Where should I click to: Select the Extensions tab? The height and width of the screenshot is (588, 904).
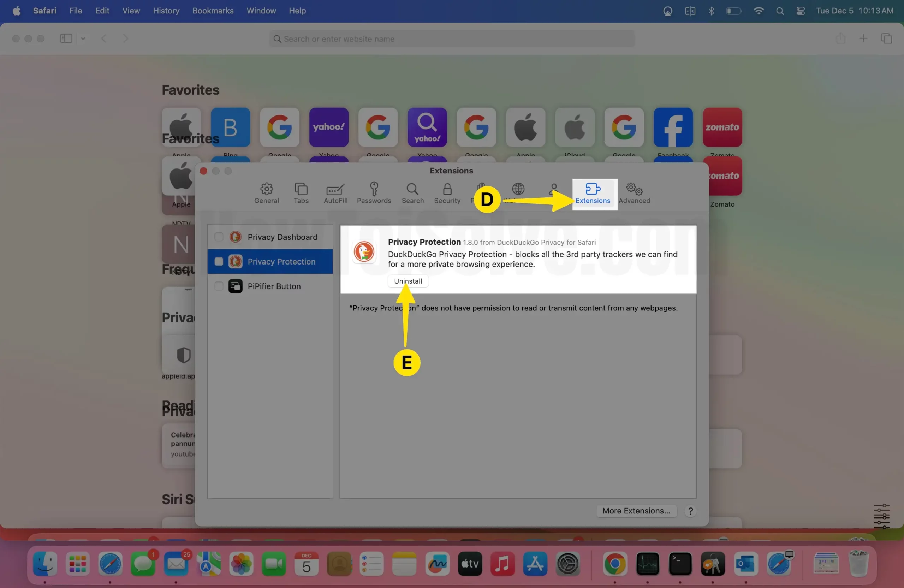pyautogui.click(x=593, y=193)
